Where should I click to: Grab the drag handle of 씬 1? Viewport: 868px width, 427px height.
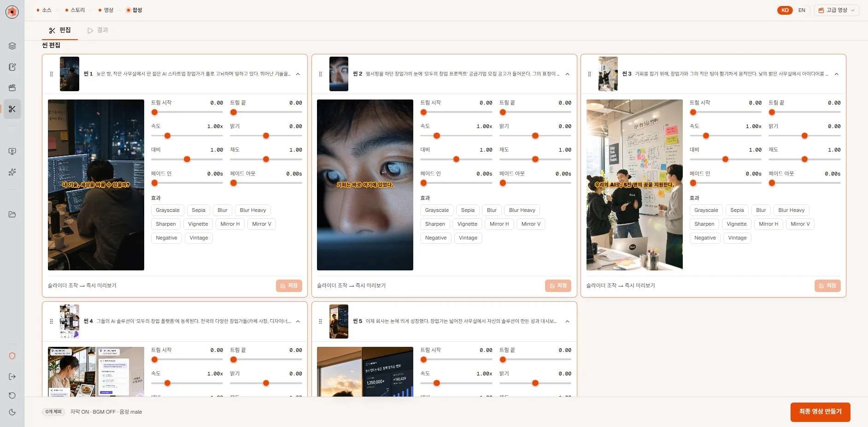[x=51, y=74]
